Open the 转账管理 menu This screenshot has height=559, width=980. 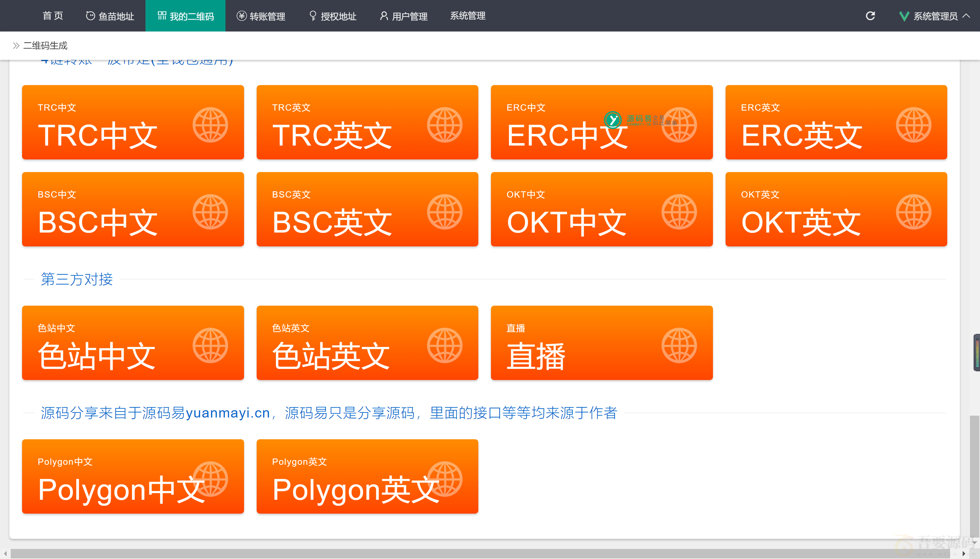click(261, 16)
